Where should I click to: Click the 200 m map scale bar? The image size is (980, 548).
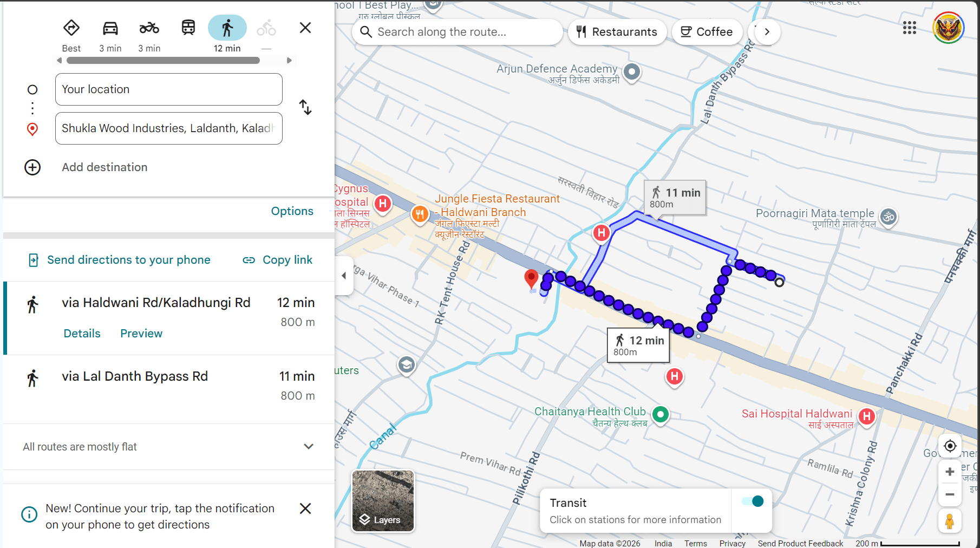[x=920, y=544]
